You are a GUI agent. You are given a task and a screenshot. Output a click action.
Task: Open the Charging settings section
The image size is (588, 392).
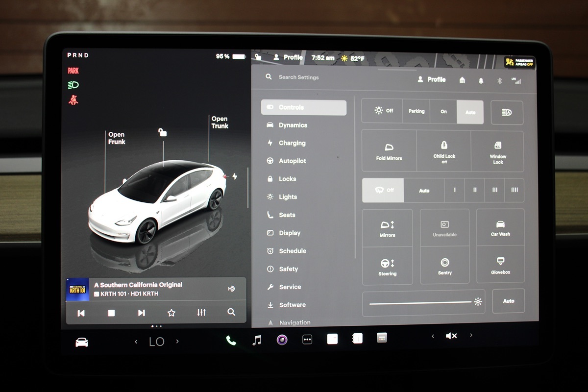click(292, 143)
